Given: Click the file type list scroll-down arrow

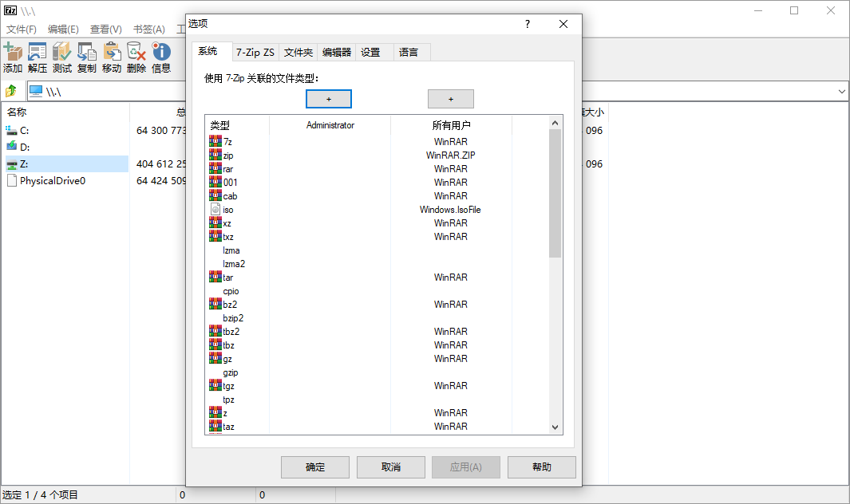Looking at the screenshot, I should pos(555,427).
